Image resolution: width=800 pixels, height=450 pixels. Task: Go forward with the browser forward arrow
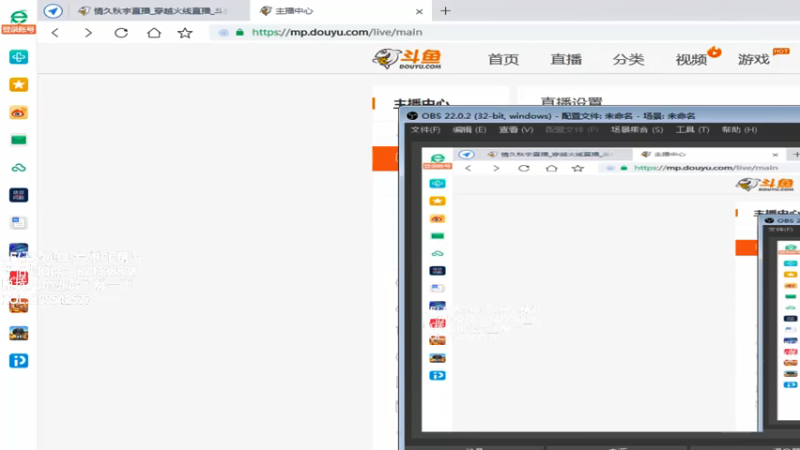pos(88,33)
